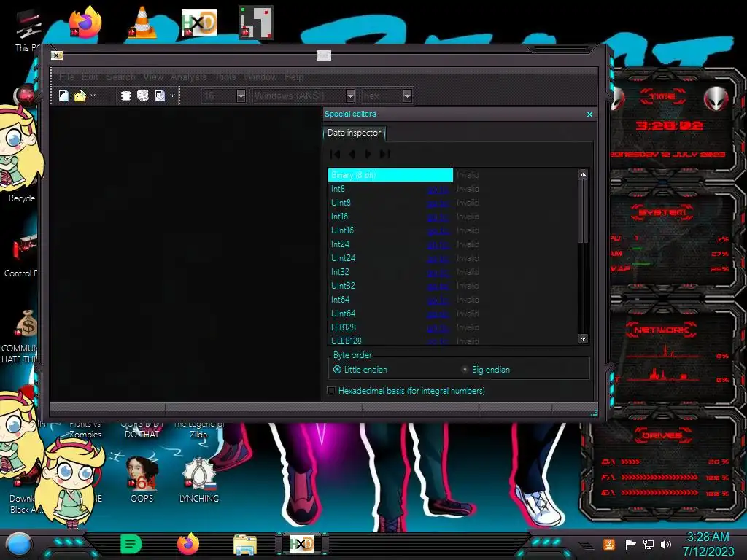
Task: Click the Open disk toolbar icon
Action: point(142,96)
